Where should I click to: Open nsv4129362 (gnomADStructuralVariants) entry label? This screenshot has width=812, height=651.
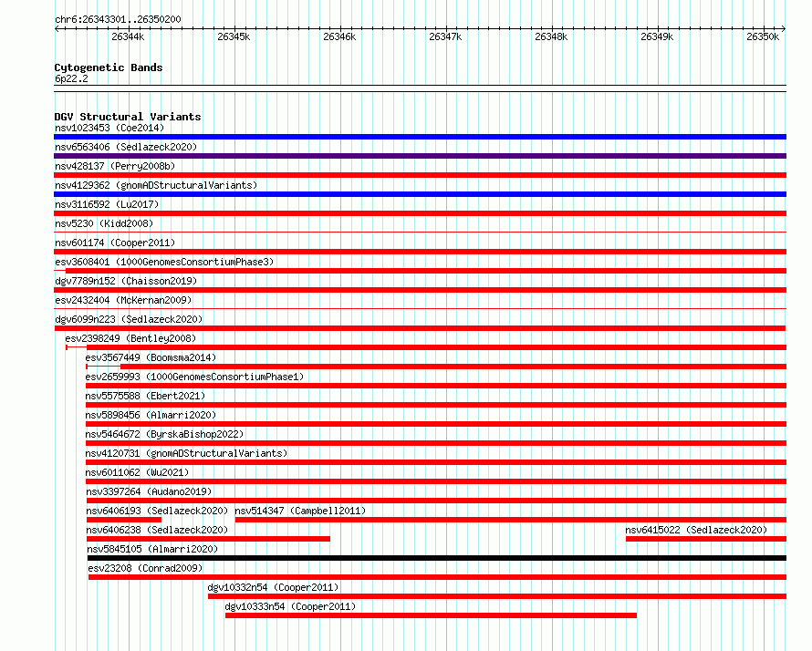pos(156,185)
